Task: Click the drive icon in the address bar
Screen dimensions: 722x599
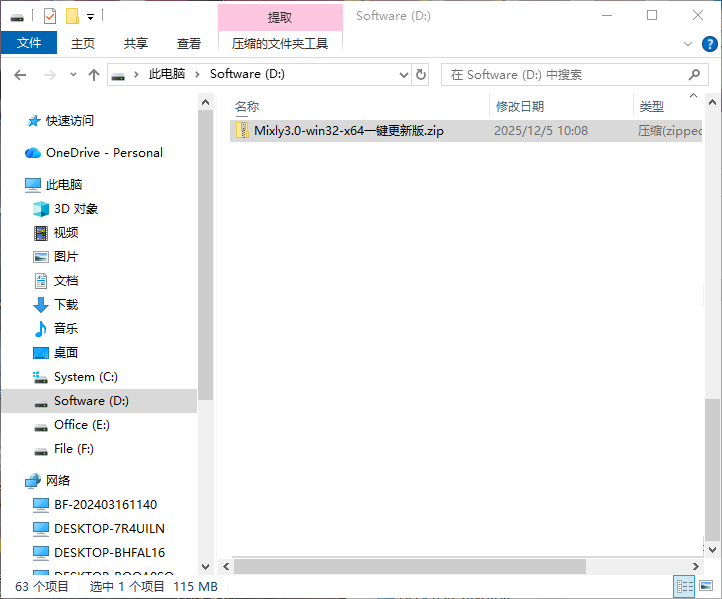Action: click(118, 75)
